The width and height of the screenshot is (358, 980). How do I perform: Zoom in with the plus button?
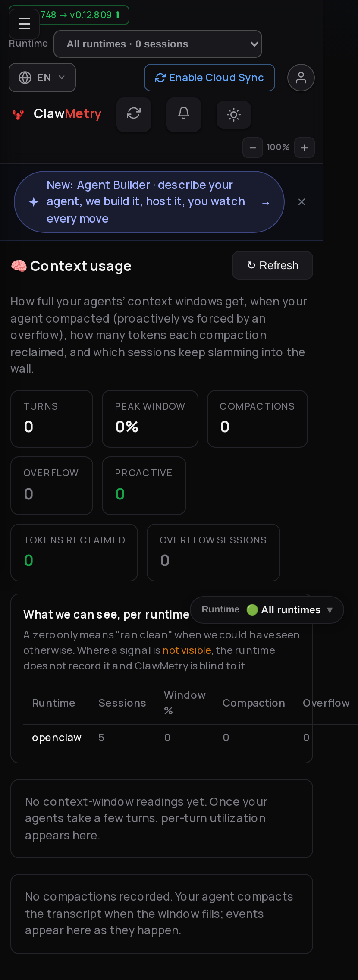(x=305, y=148)
